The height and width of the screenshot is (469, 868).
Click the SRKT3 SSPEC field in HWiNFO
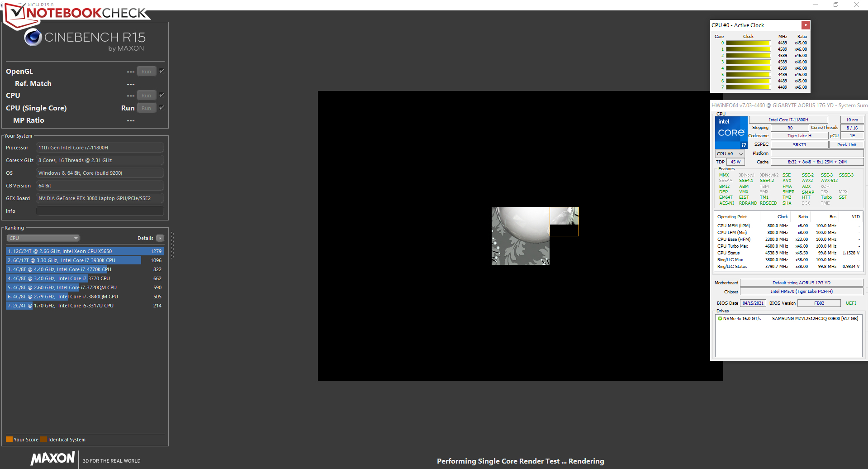799,145
